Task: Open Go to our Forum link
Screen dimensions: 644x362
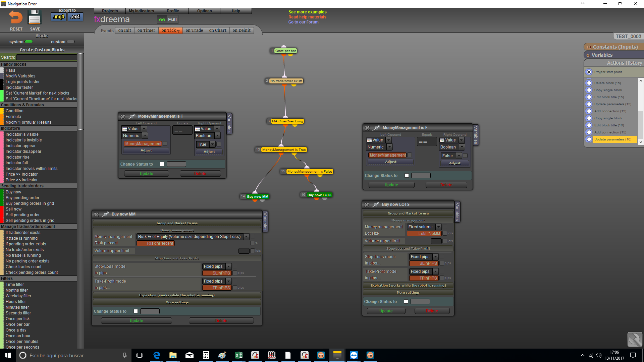Action: 304,22
